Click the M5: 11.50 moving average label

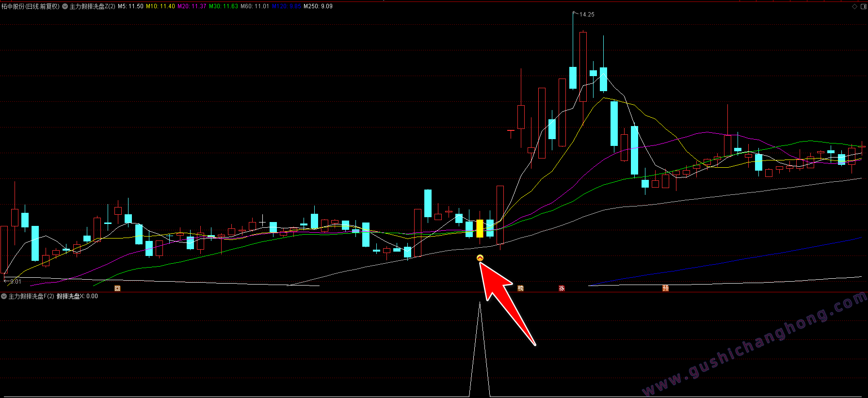click(x=130, y=7)
